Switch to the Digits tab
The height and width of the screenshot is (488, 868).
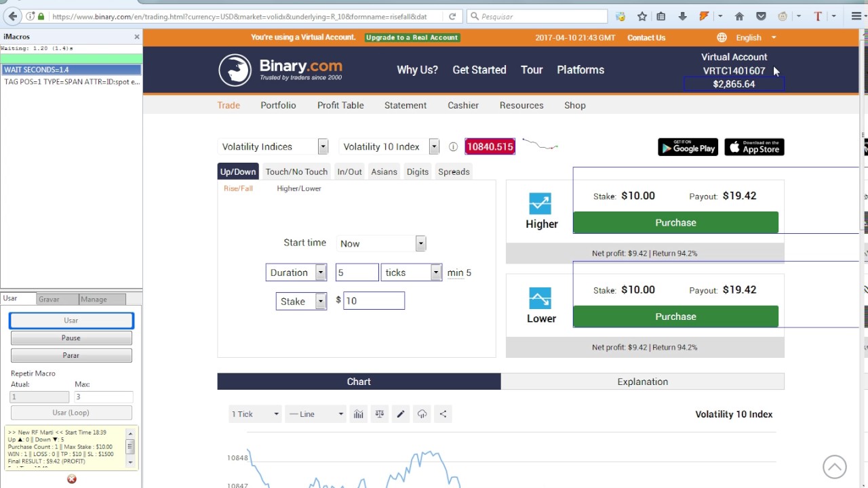[418, 172]
